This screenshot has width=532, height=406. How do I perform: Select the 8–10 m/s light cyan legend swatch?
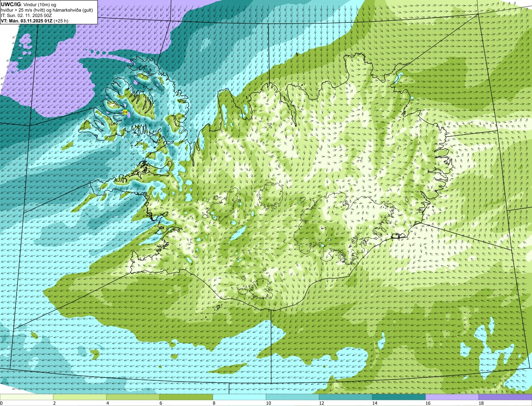tap(239, 397)
